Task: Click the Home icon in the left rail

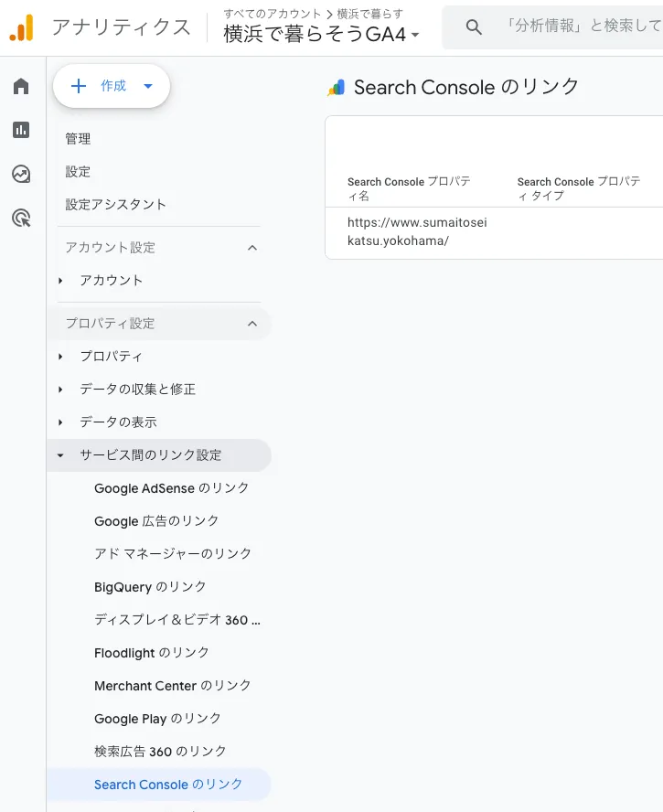Action: pyautogui.click(x=20, y=86)
